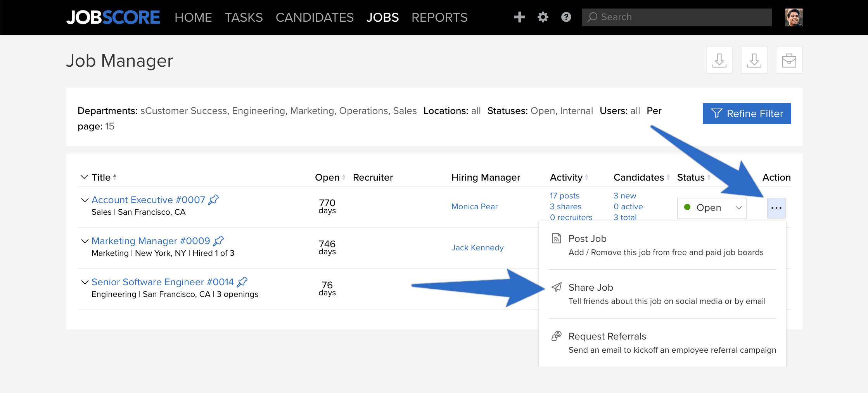
Task: Choose Post Job from action menu
Action: [x=662, y=245]
